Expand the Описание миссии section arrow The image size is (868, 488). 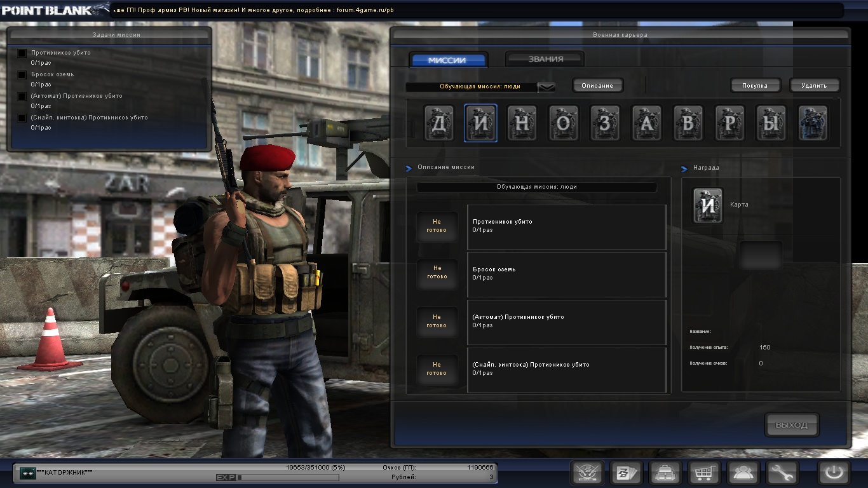pyautogui.click(x=409, y=168)
